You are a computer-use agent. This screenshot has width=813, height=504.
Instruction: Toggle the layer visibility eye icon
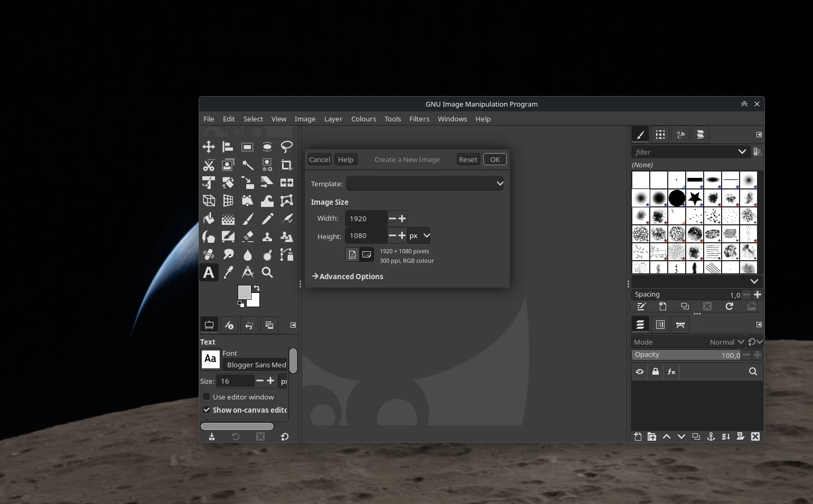[640, 372]
